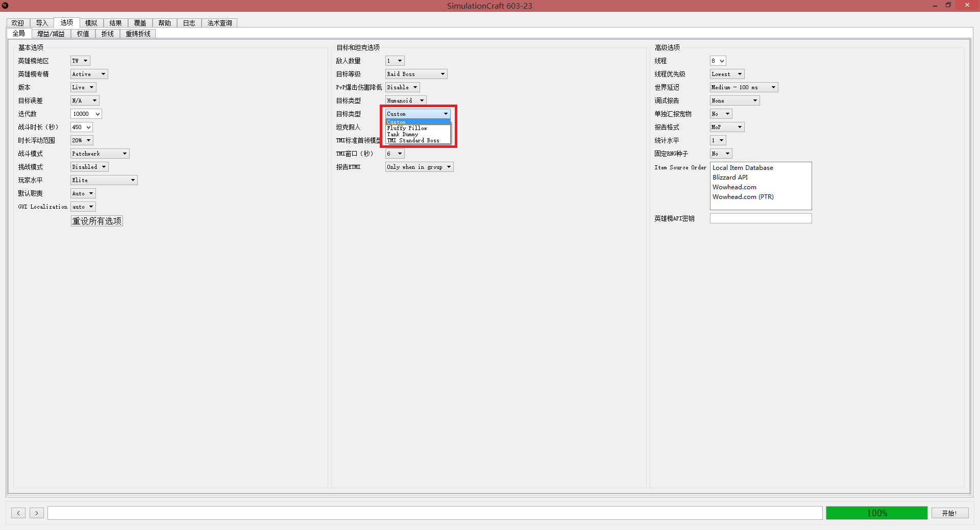Expand the 默认职责 dropdown
This screenshot has width=980, height=530.
click(83, 193)
